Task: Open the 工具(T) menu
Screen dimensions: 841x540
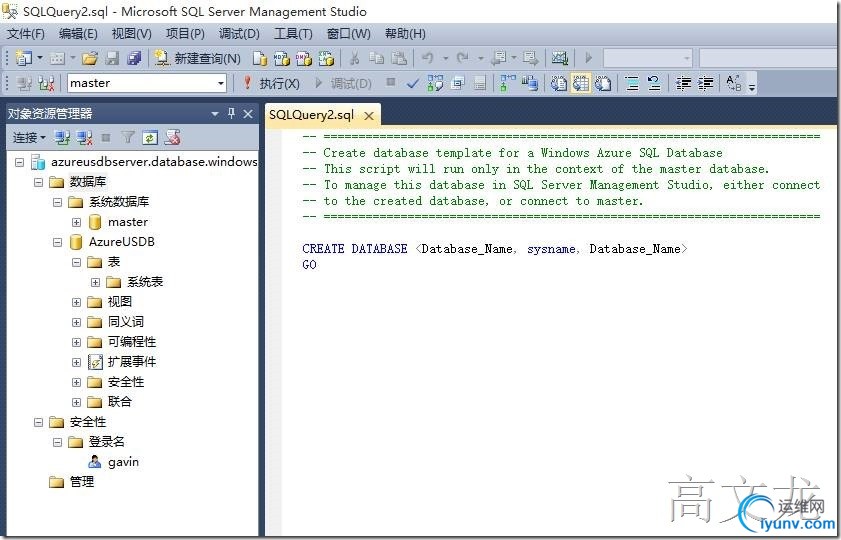Action: pyautogui.click(x=293, y=34)
